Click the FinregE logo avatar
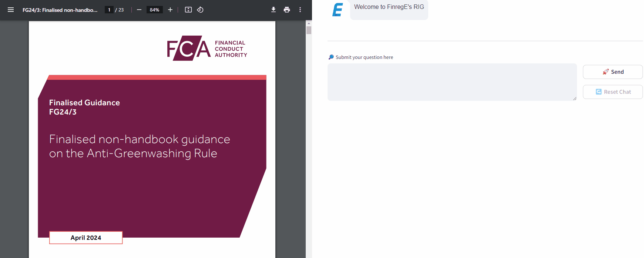The image size is (644, 258). coord(338,10)
